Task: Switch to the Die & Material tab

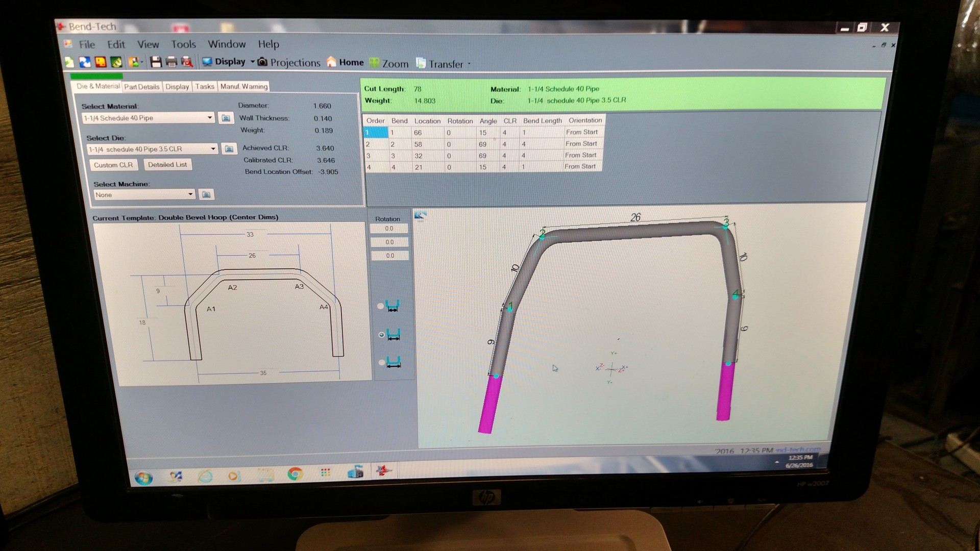Action: coord(98,86)
